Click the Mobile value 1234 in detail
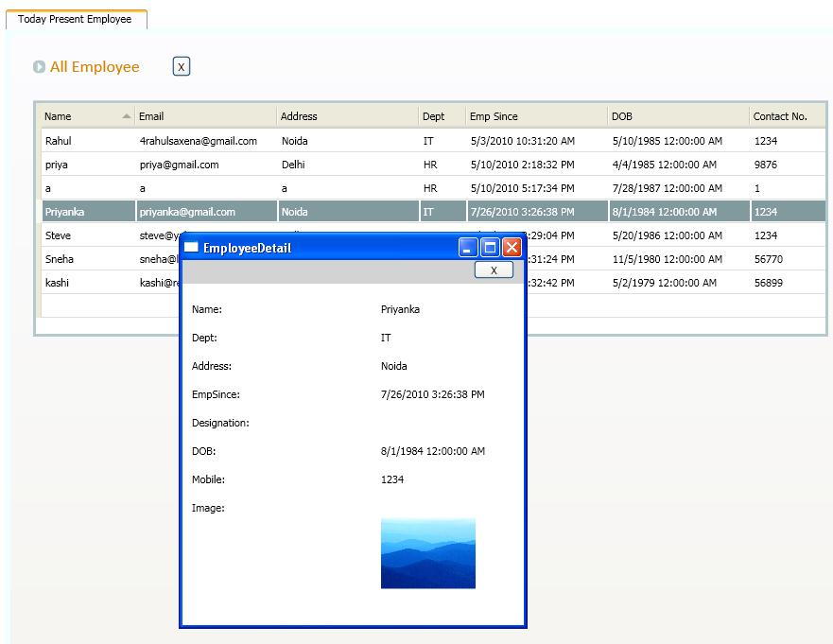Image resolution: width=833 pixels, height=644 pixels. click(392, 479)
